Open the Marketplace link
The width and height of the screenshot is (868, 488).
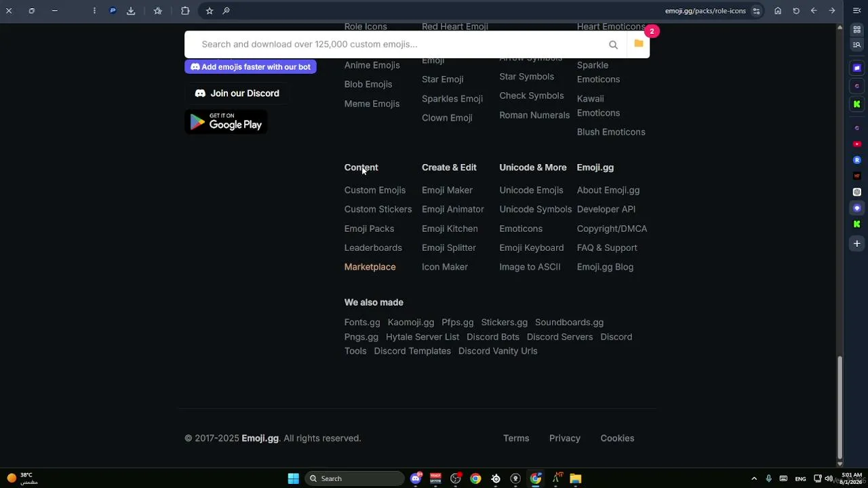tap(370, 267)
